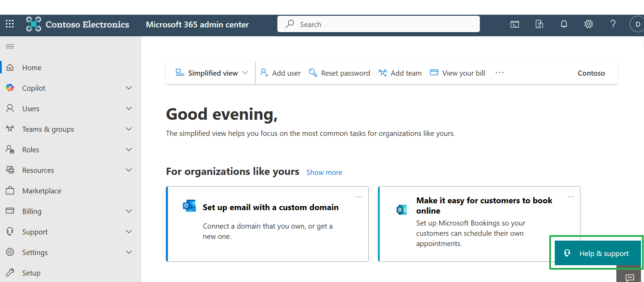Click the Teams & groups icon

pos(10,129)
